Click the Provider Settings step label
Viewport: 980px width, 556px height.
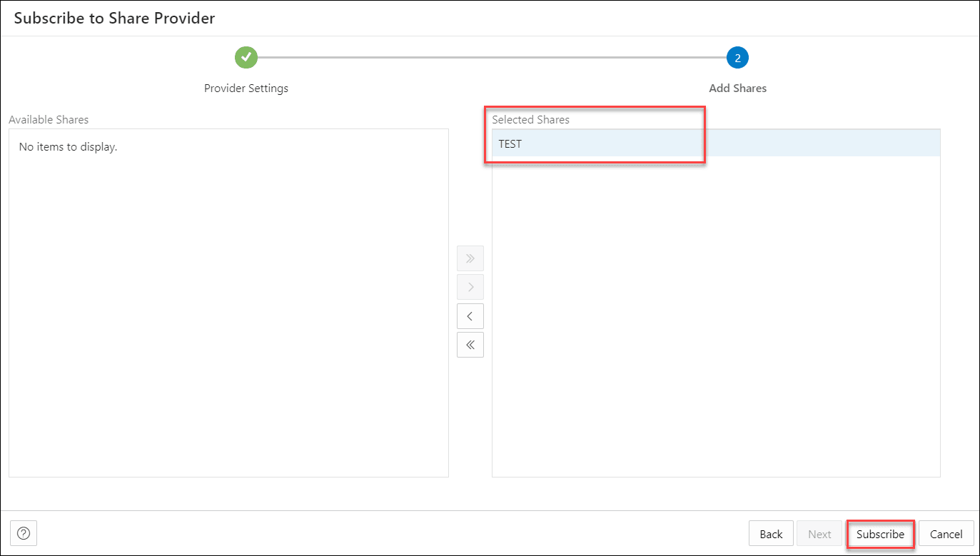point(246,88)
